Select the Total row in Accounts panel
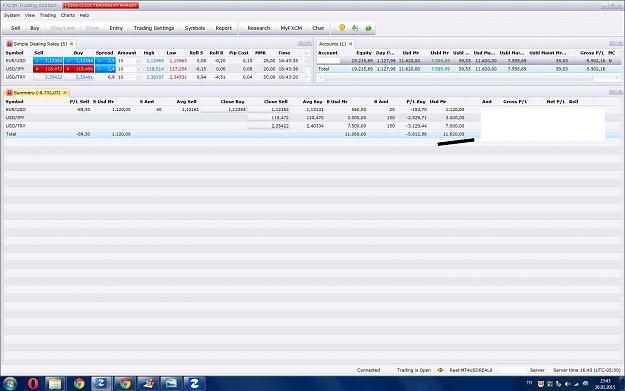 [469, 69]
